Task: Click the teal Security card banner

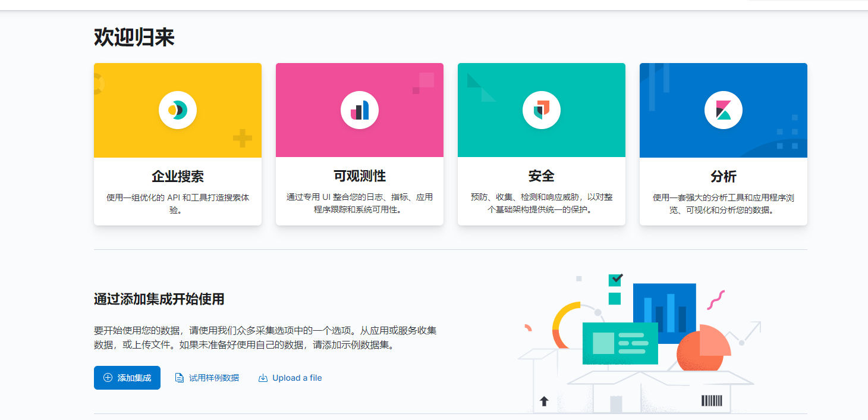Action: click(542, 110)
